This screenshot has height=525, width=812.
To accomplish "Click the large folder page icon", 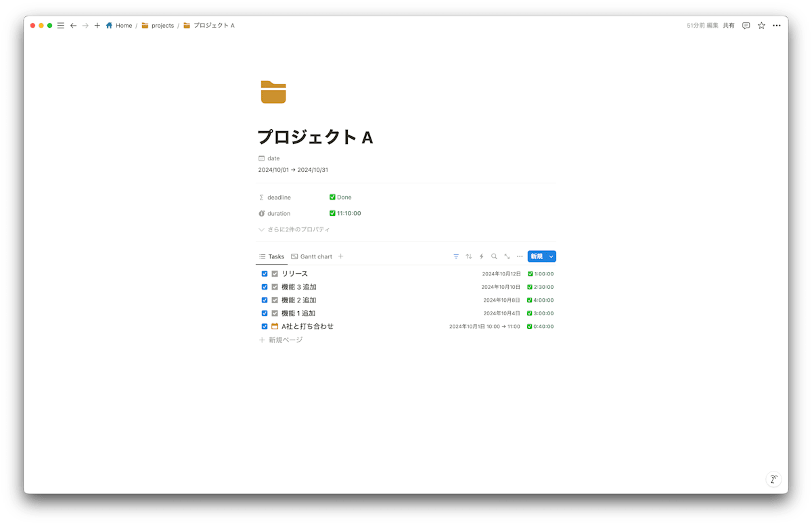I will click(273, 92).
